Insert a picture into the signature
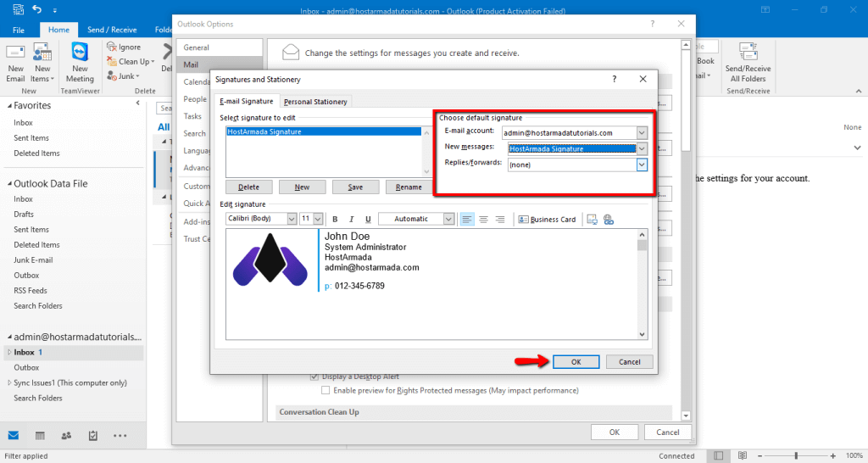 point(593,220)
